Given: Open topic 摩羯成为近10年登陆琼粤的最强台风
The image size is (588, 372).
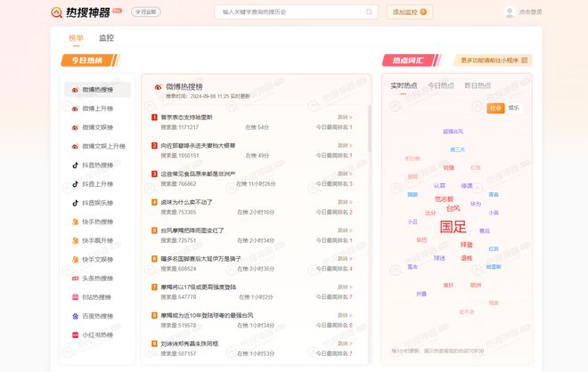Looking at the screenshot, I should coord(207,315).
